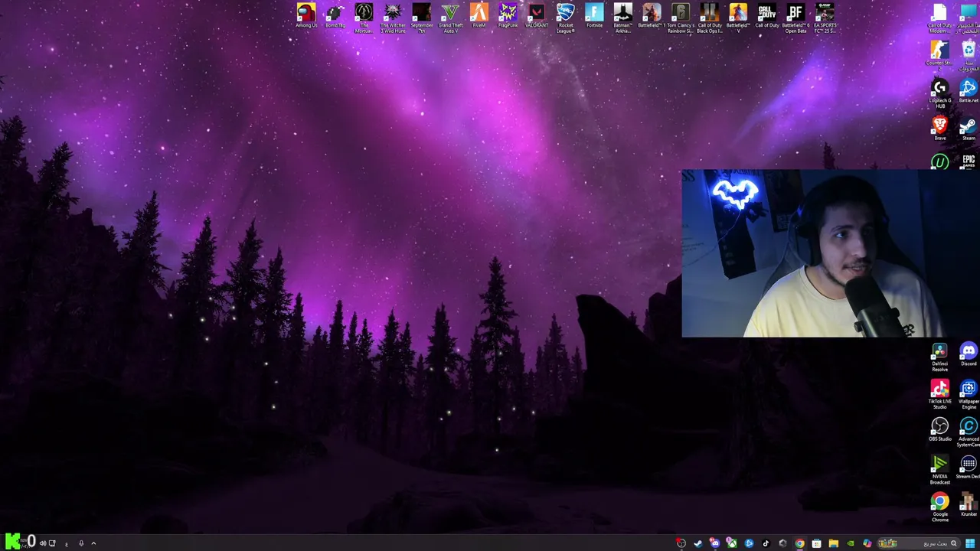Open the Batman Arkham shortcut
This screenshot has width=980, height=551.
click(x=623, y=18)
